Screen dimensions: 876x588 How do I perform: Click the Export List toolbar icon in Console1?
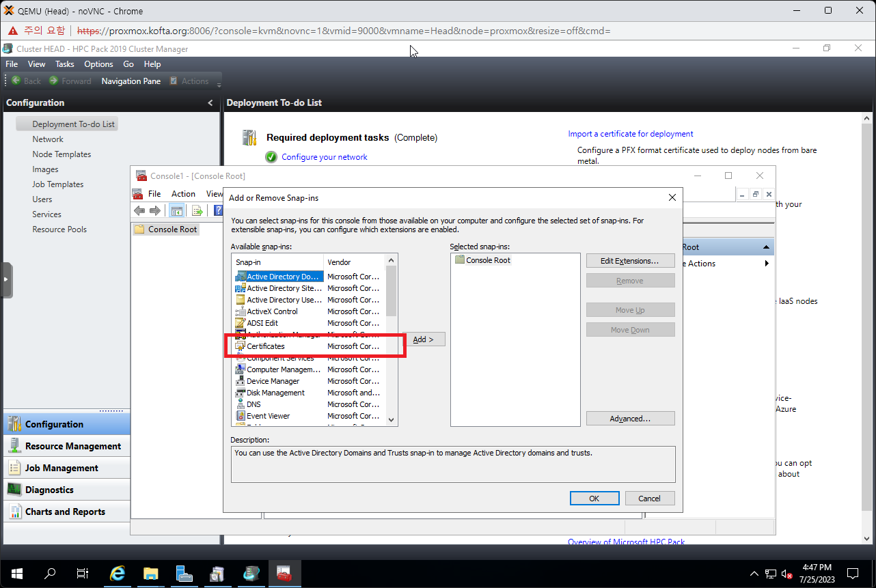tap(197, 210)
